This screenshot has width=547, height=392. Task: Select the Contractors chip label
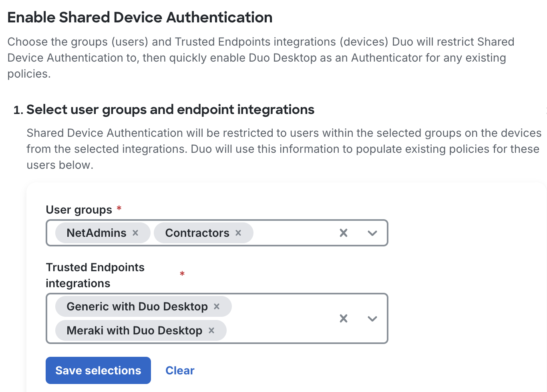pyautogui.click(x=197, y=233)
